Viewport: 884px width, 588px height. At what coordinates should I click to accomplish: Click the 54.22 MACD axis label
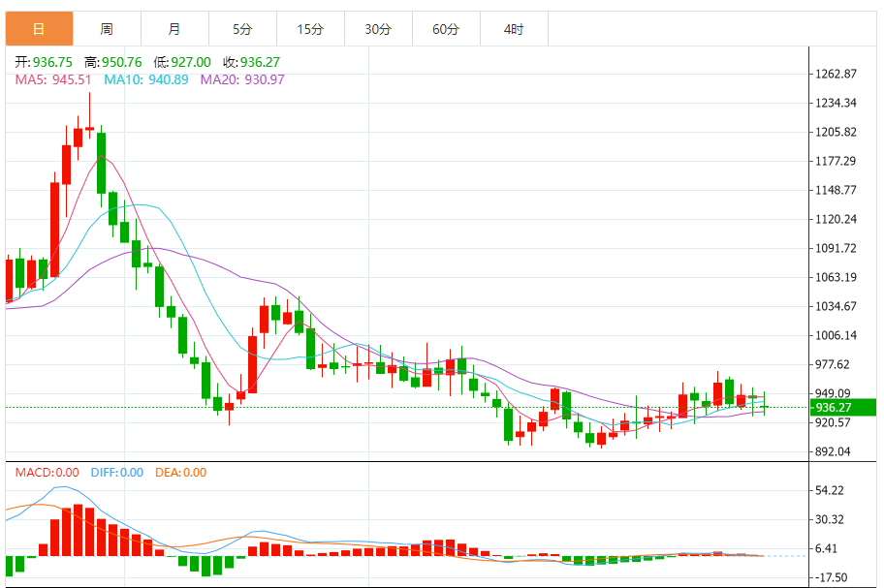click(x=830, y=490)
